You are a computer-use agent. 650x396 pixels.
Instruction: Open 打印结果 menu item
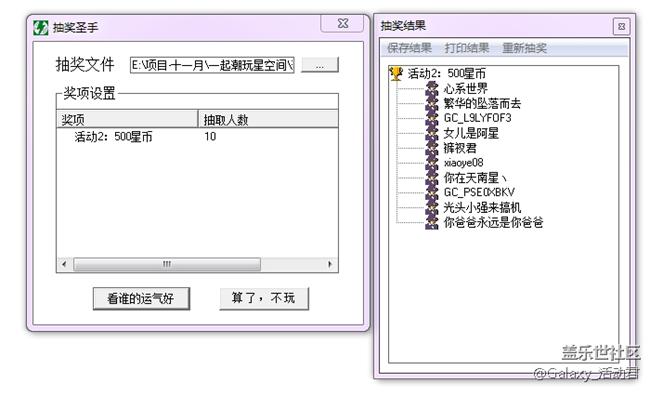pyautogui.click(x=467, y=48)
